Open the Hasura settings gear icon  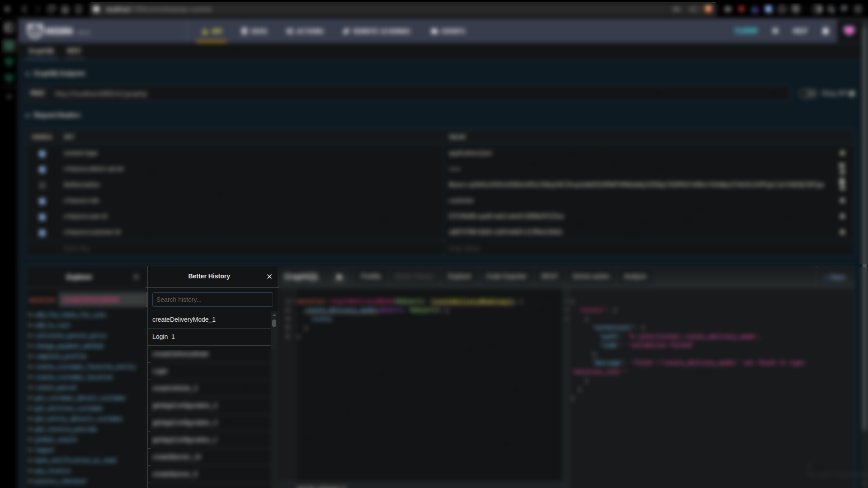[x=775, y=31]
